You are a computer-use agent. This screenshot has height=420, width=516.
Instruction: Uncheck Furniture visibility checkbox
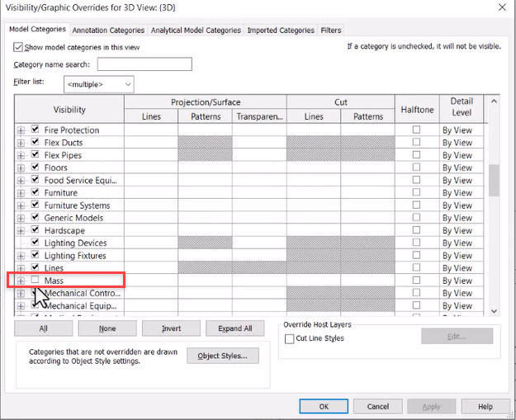(35, 191)
